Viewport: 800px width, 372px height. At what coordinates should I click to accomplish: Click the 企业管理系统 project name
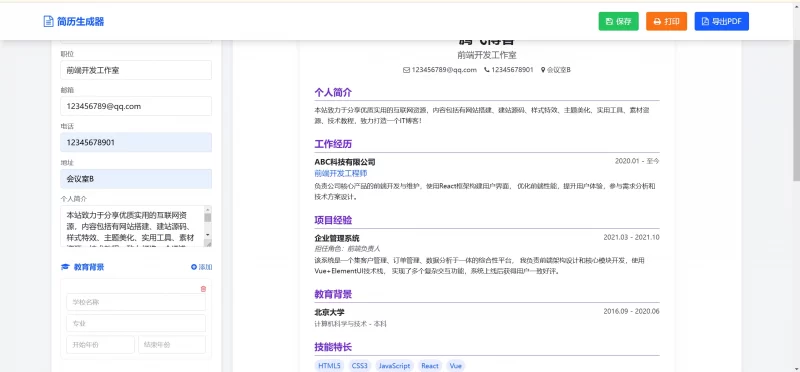pyautogui.click(x=337, y=238)
